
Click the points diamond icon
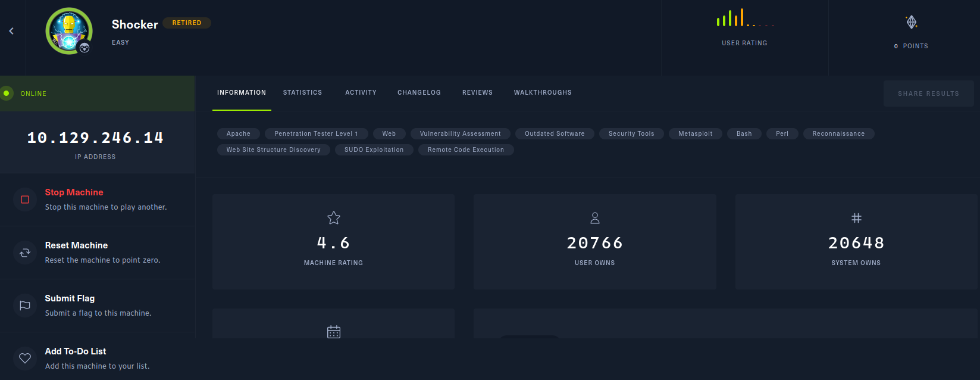pos(912,22)
